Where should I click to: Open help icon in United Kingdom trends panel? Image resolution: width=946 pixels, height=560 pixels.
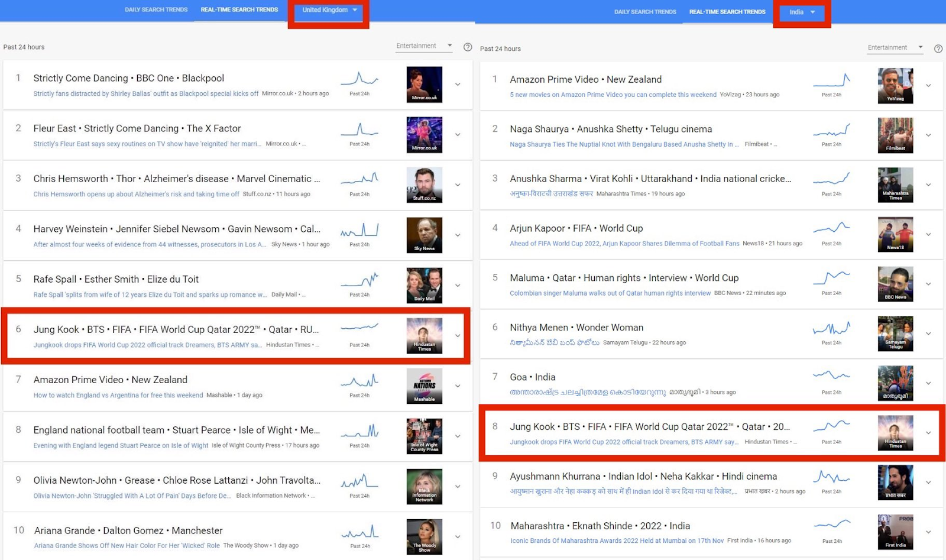(x=468, y=47)
